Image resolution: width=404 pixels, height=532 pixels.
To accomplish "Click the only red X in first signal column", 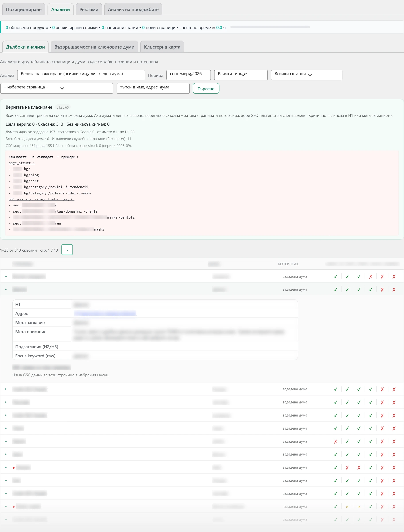I will point(336,441).
